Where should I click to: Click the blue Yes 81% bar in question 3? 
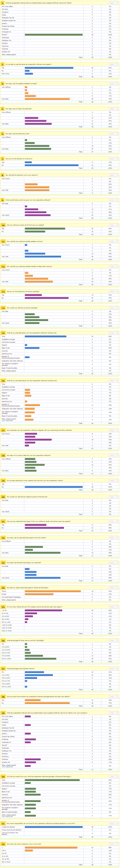pos(49,68)
